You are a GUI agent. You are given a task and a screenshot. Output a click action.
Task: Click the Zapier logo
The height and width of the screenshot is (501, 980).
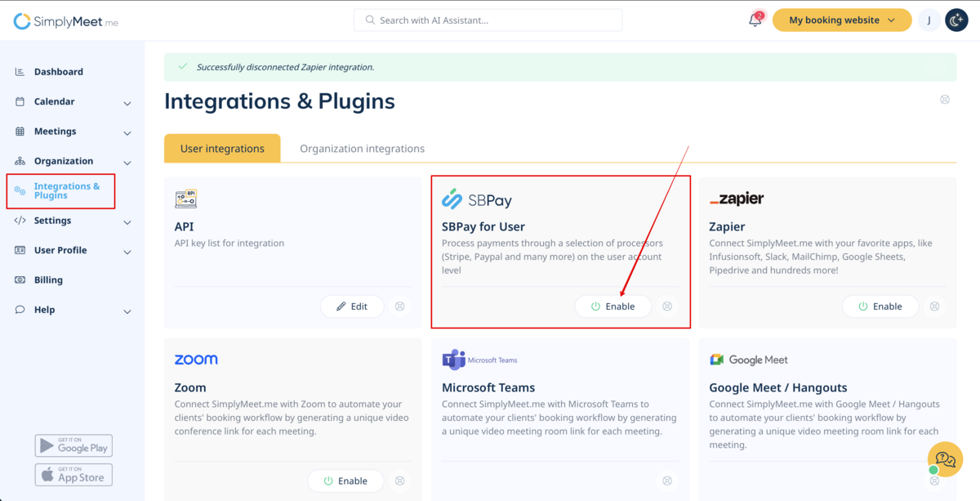[737, 199]
